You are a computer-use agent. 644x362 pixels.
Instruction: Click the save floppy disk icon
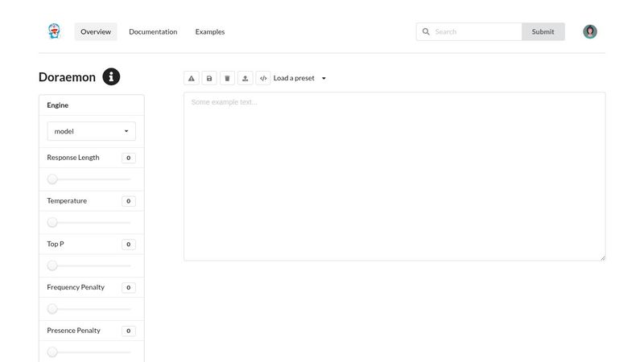pyautogui.click(x=209, y=78)
